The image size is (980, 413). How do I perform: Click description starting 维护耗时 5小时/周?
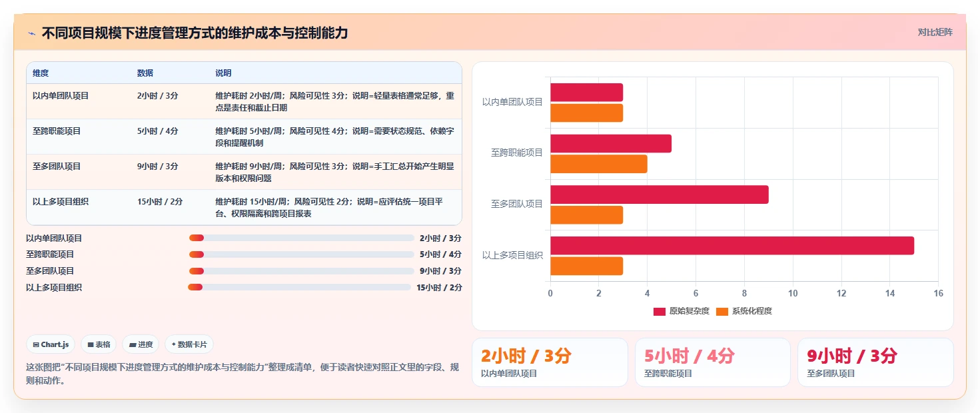tap(334, 137)
